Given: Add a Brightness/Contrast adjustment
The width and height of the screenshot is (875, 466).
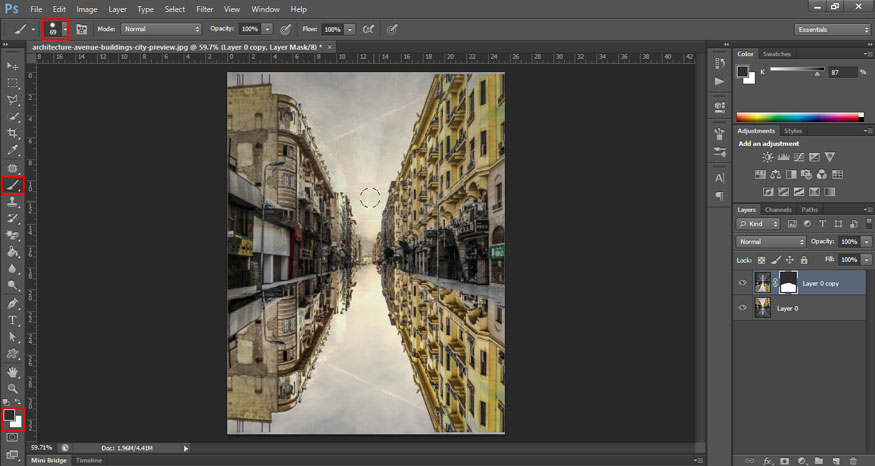Looking at the screenshot, I should click(768, 157).
